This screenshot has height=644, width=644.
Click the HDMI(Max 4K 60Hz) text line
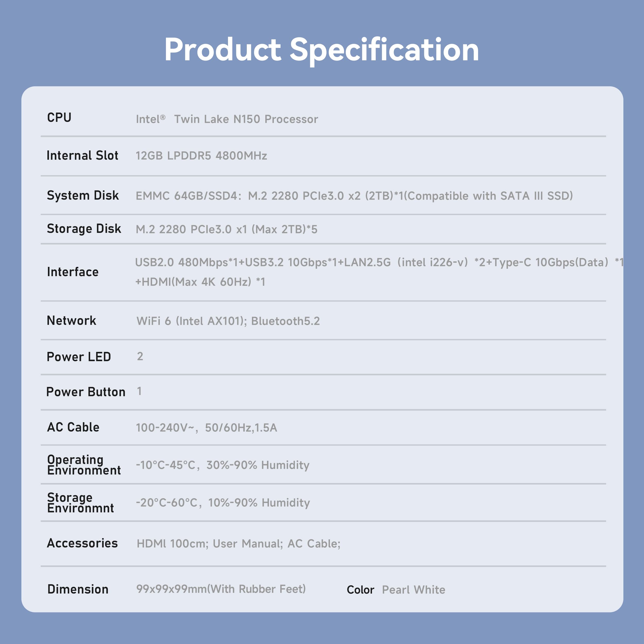200,282
